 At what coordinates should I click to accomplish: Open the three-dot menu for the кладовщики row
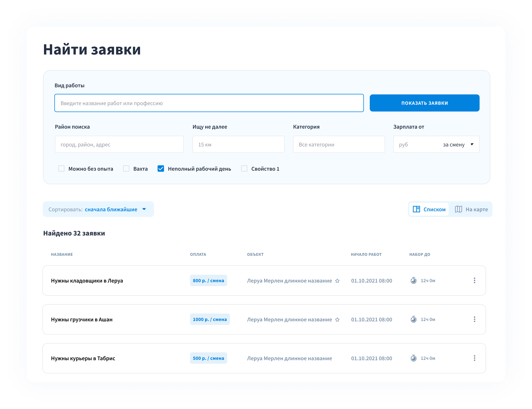[474, 280]
